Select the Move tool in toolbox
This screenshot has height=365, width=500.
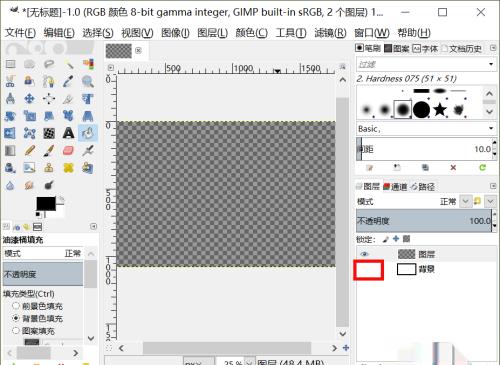pos(29,99)
